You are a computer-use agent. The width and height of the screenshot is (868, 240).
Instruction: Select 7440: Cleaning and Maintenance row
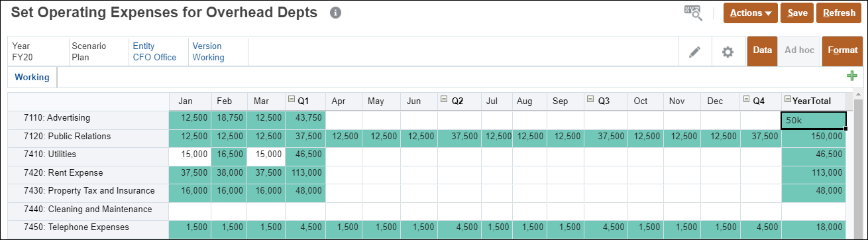pos(88,211)
